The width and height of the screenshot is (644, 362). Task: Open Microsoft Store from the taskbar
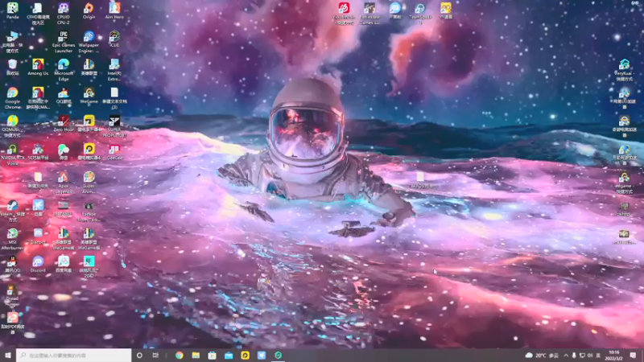(x=213, y=355)
